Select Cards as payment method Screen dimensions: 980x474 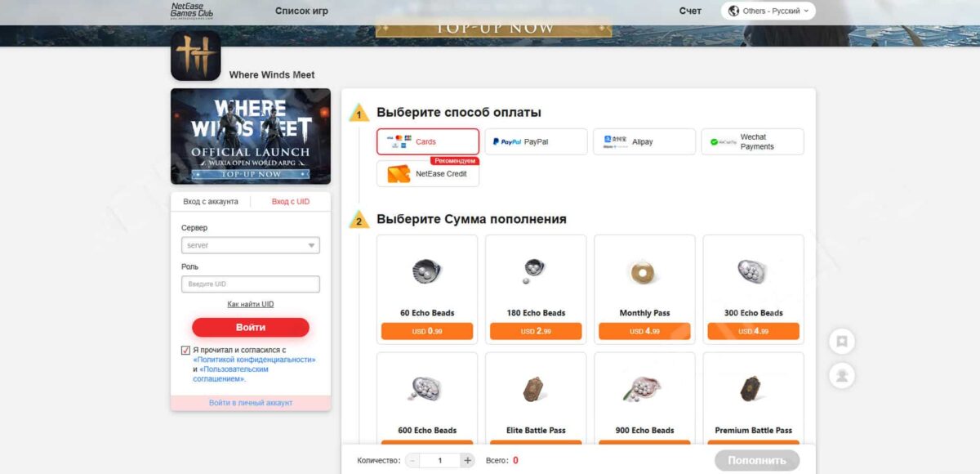pyautogui.click(x=427, y=141)
